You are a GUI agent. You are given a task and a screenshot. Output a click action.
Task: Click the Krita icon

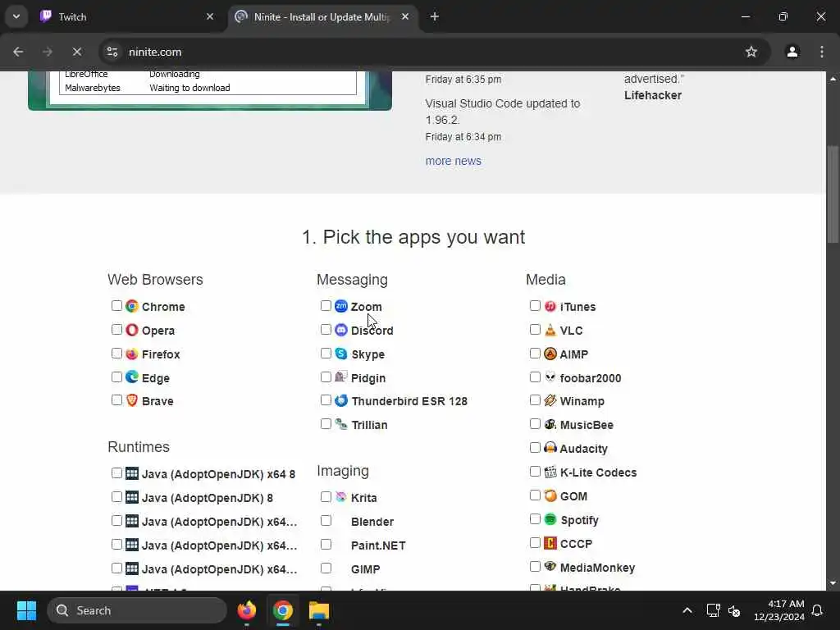(341, 497)
